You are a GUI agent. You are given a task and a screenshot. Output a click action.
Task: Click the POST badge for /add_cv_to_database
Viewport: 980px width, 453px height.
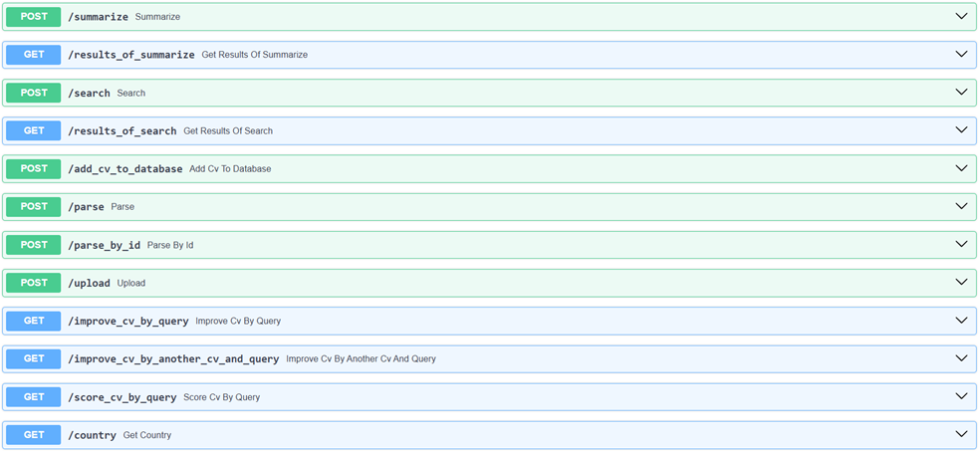pyautogui.click(x=34, y=168)
